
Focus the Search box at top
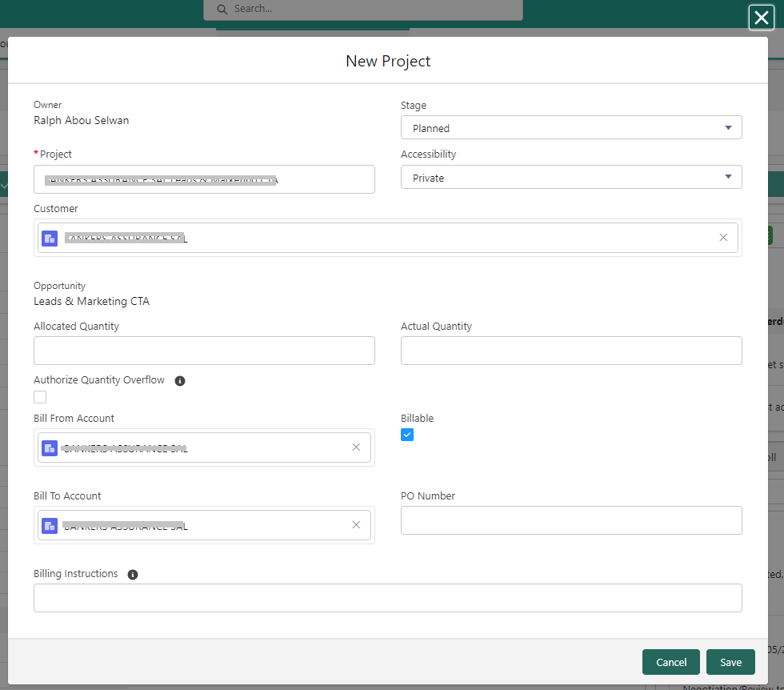[363, 10]
